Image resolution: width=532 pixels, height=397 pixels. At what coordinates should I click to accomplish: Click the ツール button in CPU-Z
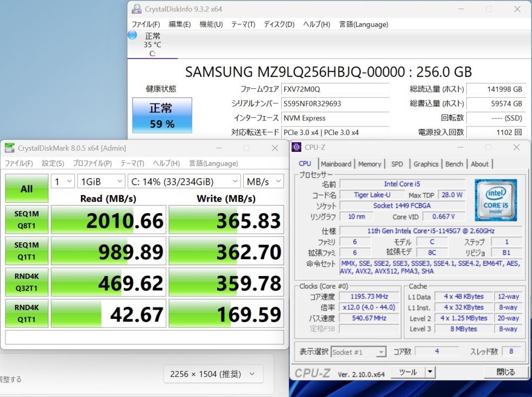pyautogui.click(x=408, y=372)
